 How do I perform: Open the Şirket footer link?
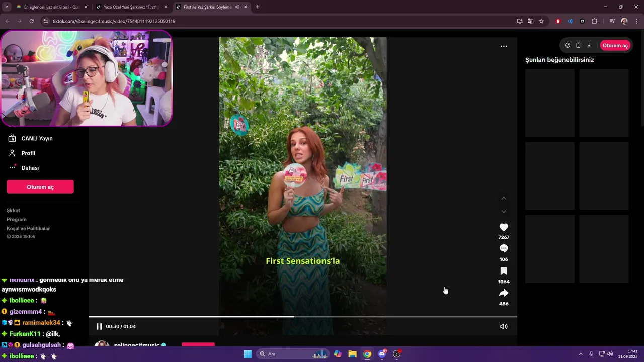[13, 210]
